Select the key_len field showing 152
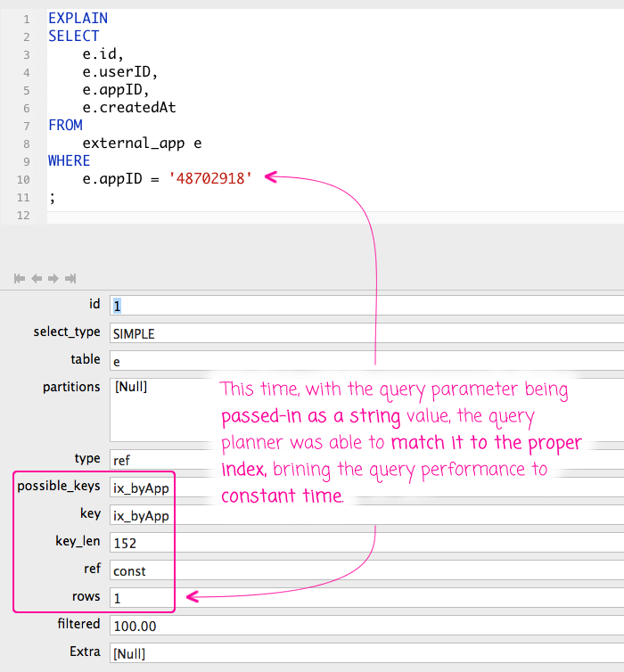The width and height of the screenshot is (624, 672). [141, 542]
